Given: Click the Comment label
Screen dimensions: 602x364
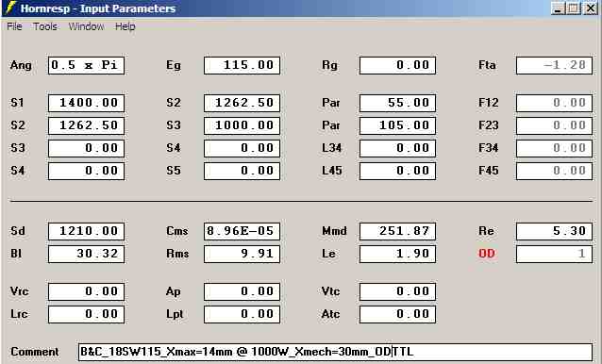Looking at the screenshot, I should pyautogui.click(x=35, y=352).
